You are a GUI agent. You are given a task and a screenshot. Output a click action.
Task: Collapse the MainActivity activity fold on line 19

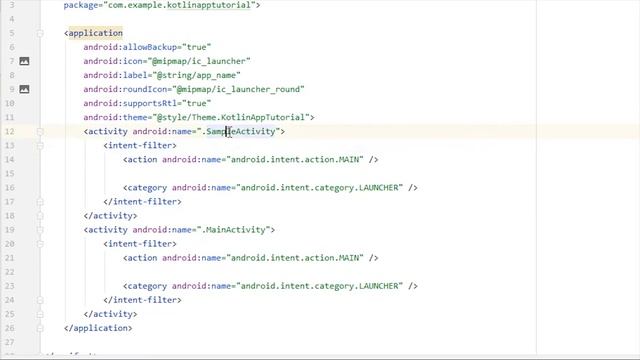click(x=40, y=230)
